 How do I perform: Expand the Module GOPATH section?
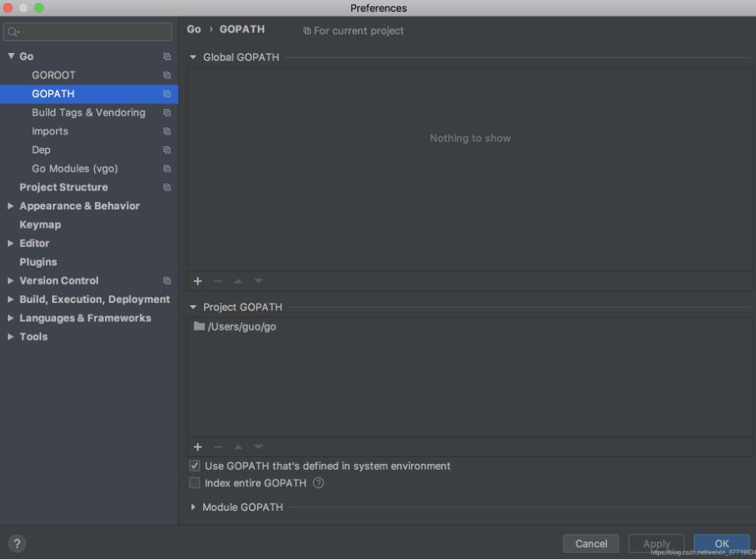193,507
